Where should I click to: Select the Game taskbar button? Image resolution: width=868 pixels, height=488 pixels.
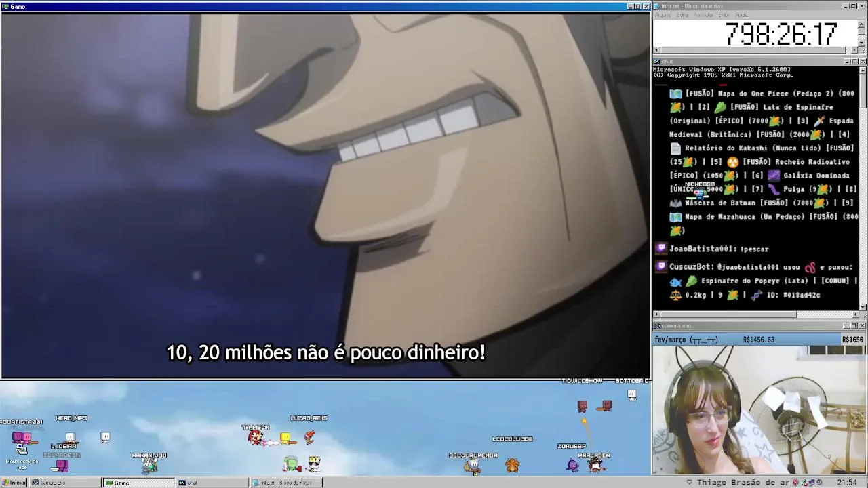pos(138,483)
